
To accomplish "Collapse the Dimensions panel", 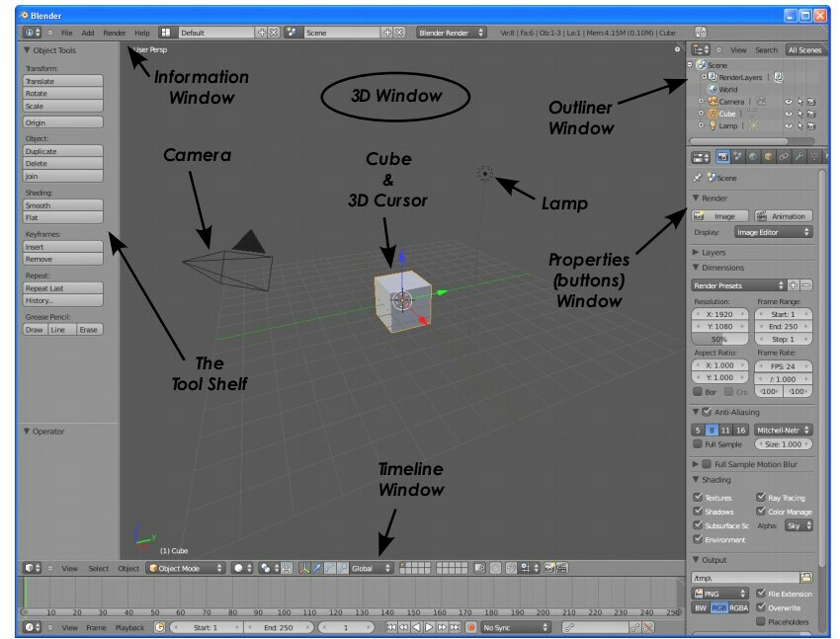I will click(696, 267).
